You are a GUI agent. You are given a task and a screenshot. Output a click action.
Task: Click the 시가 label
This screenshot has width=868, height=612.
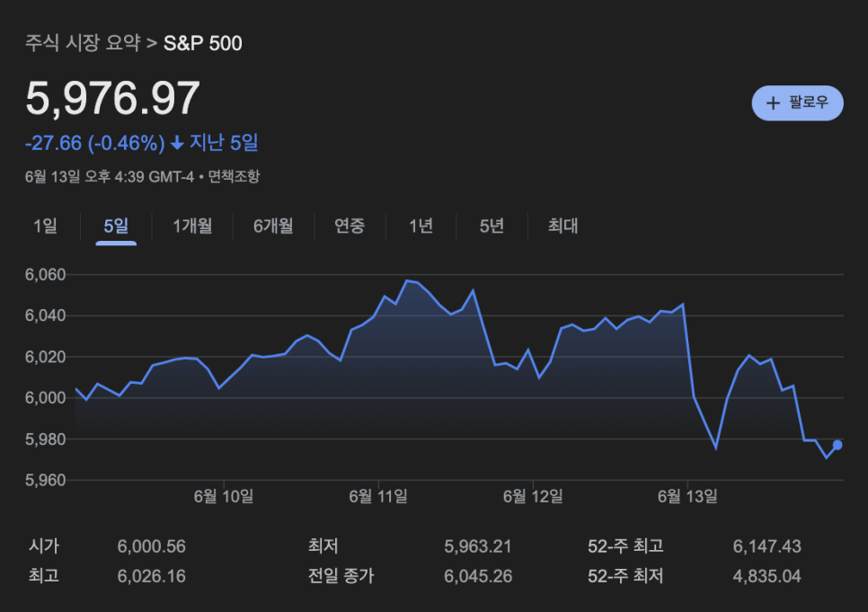pyautogui.click(x=44, y=546)
